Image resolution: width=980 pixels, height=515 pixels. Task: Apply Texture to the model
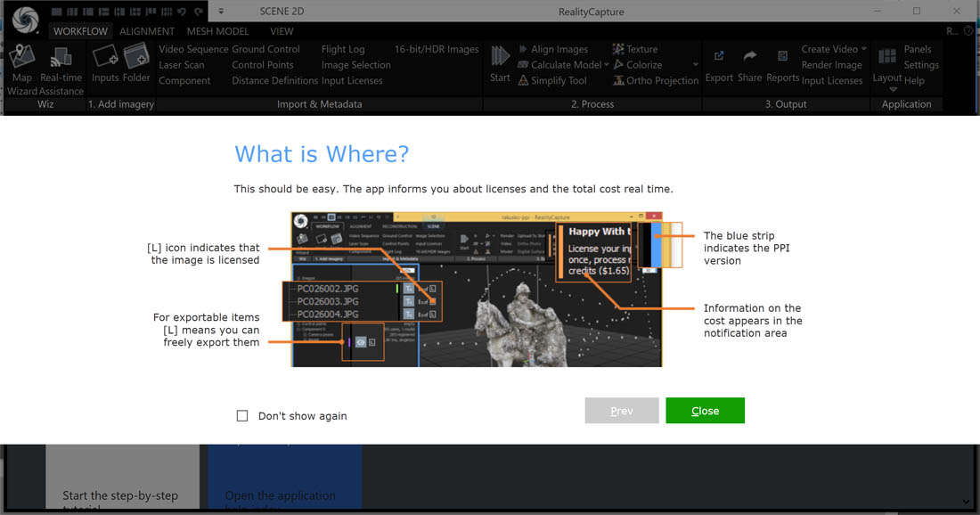pos(635,49)
